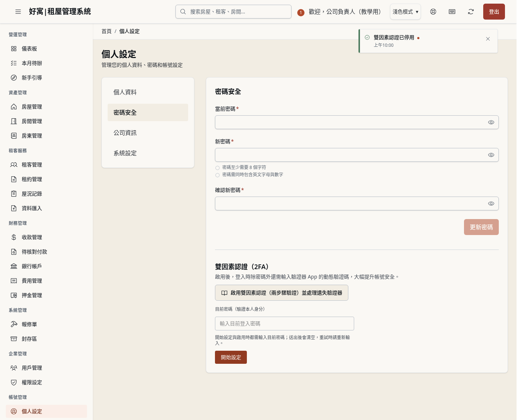
Task: Focus the 新密碼 input field
Action: point(357,155)
